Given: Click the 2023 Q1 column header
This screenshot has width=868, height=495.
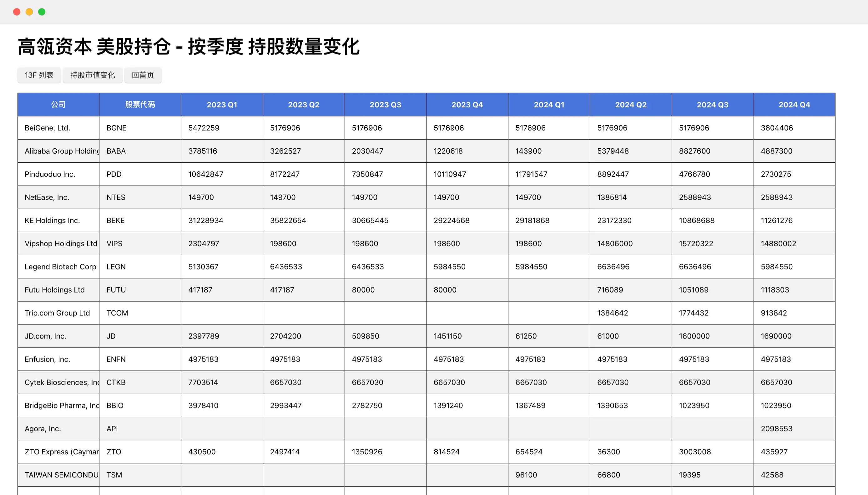Looking at the screenshot, I should pyautogui.click(x=222, y=105).
